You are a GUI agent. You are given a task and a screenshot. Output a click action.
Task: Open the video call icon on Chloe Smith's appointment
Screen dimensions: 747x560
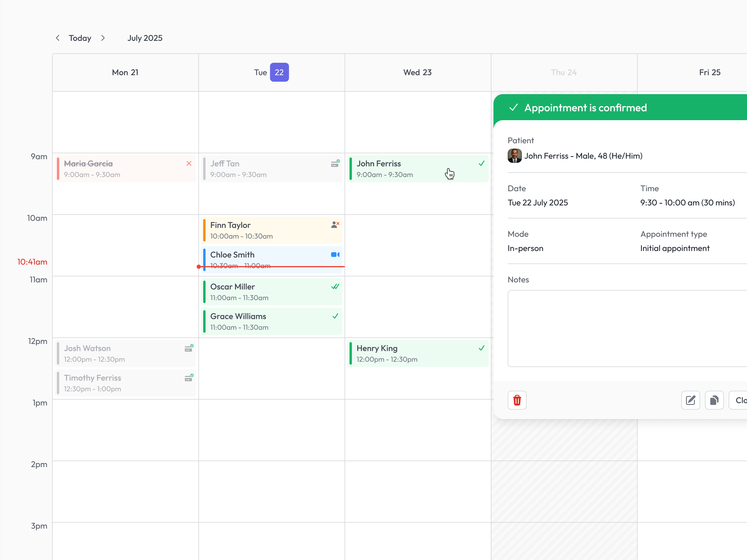pyautogui.click(x=335, y=255)
